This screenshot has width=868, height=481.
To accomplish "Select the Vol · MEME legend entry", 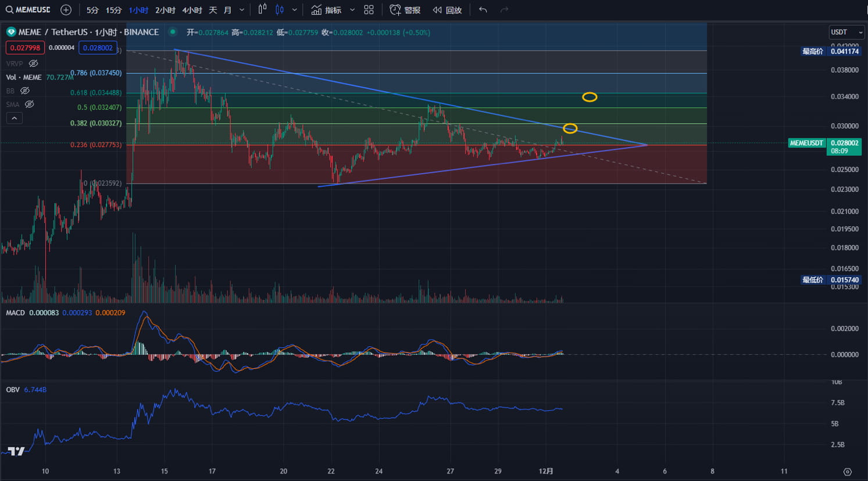I will 24,77.
